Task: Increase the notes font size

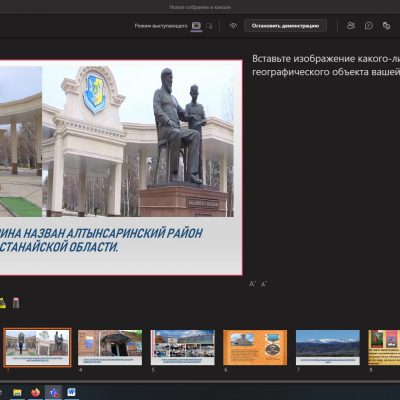Action: pyautogui.click(x=252, y=284)
